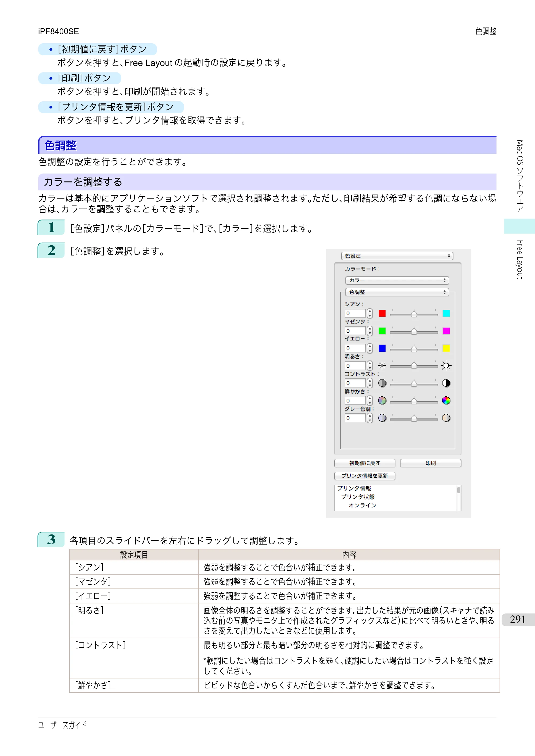Click the 鮮やかさ slider thumb
Screen dimensions: 535x756
coord(414,401)
